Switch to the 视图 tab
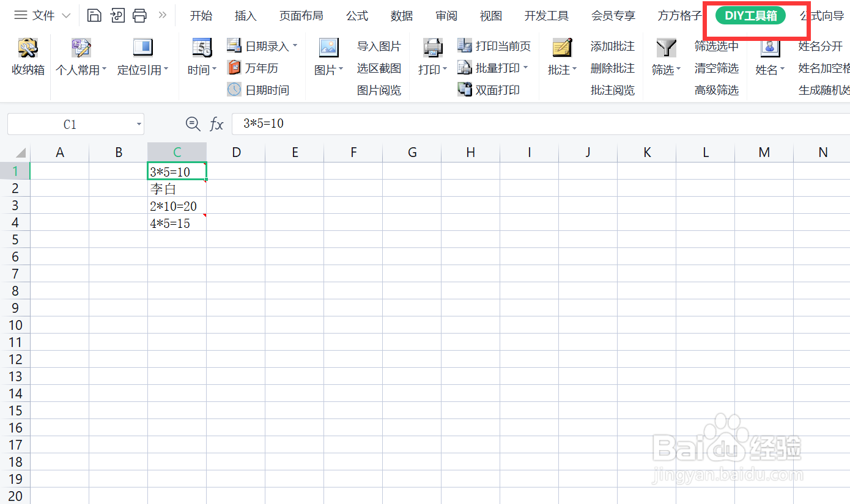This screenshot has width=850, height=504. [491, 16]
